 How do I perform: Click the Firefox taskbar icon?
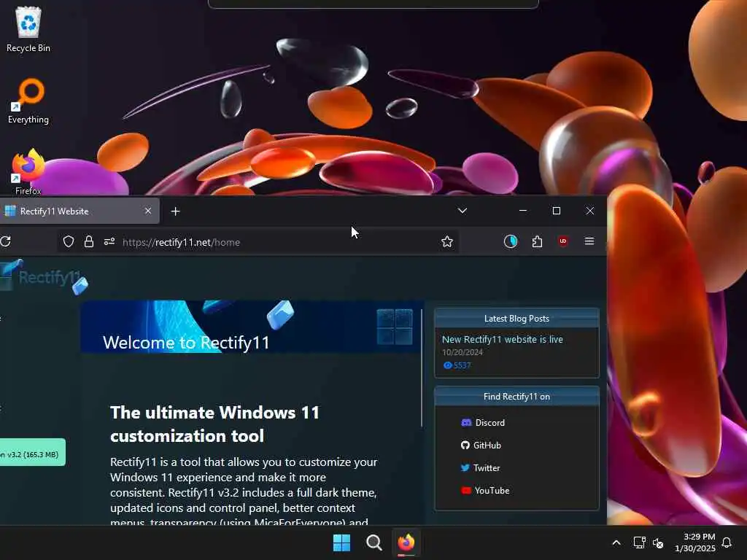[x=406, y=542]
